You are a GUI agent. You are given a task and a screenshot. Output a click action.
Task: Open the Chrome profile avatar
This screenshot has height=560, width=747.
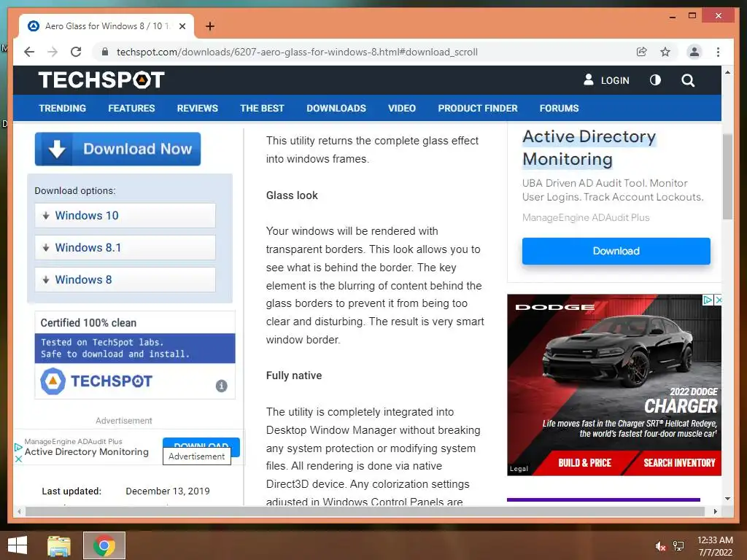(694, 52)
